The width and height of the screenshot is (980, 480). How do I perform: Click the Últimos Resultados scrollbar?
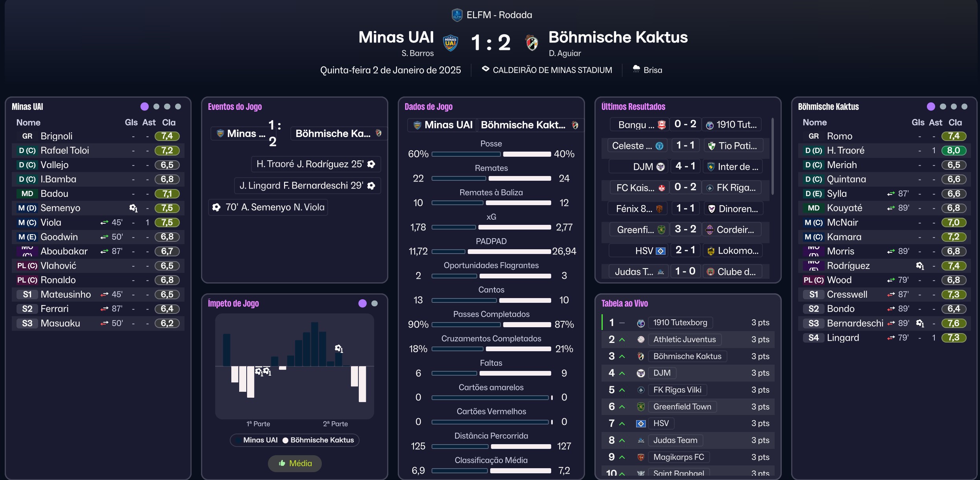pos(773,158)
